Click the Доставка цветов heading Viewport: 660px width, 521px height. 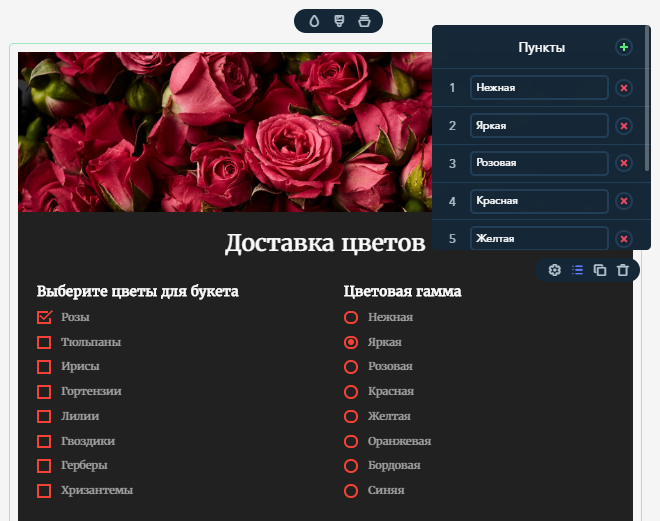click(x=325, y=243)
